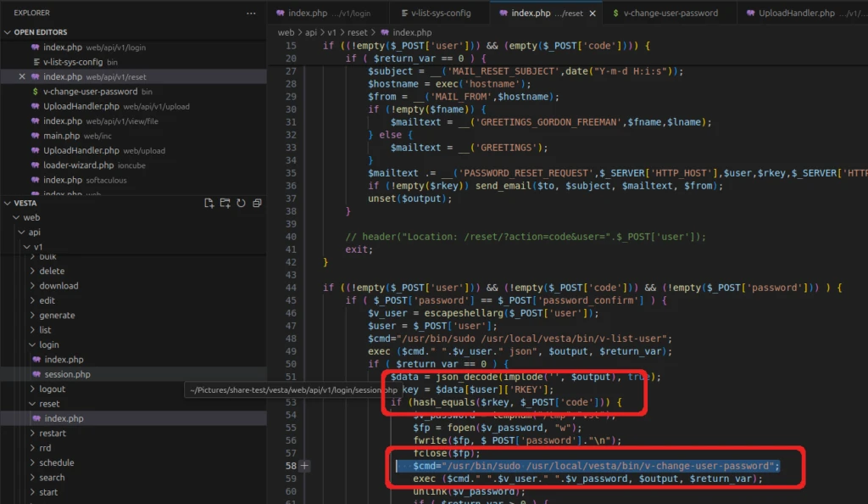Image resolution: width=868 pixels, height=504 pixels.
Task: Click the $v_user = escapeshellarg line
Action: coord(483,313)
